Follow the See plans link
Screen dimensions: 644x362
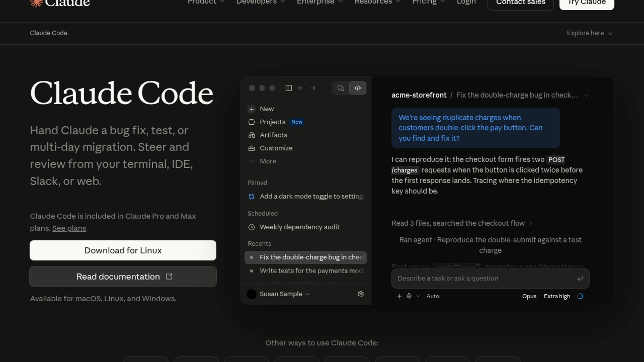(69, 228)
